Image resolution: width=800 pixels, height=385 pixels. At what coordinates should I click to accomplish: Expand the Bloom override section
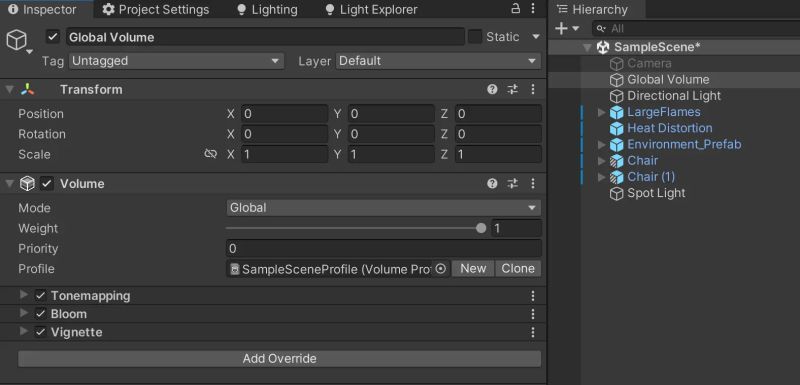[23, 313]
